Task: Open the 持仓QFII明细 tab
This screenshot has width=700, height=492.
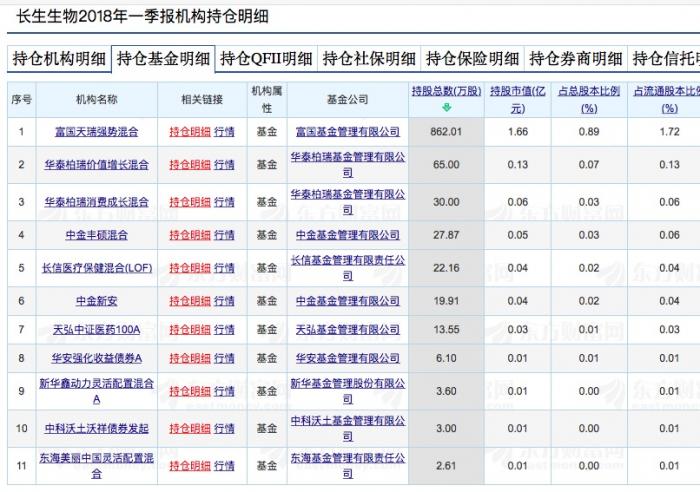Action: (266, 59)
